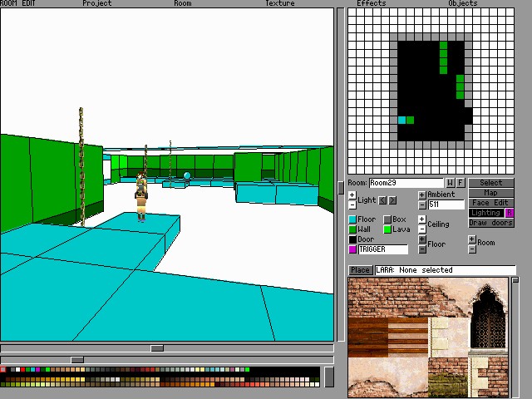Click the Ambient value field showing 511
The height and width of the screenshot is (399, 532).
pos(446,204)
